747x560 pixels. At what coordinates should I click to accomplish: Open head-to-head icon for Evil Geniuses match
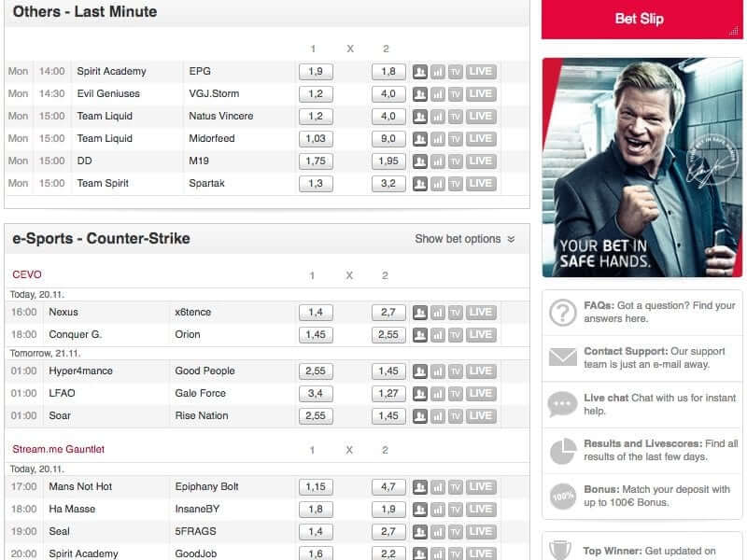point(419,94)
